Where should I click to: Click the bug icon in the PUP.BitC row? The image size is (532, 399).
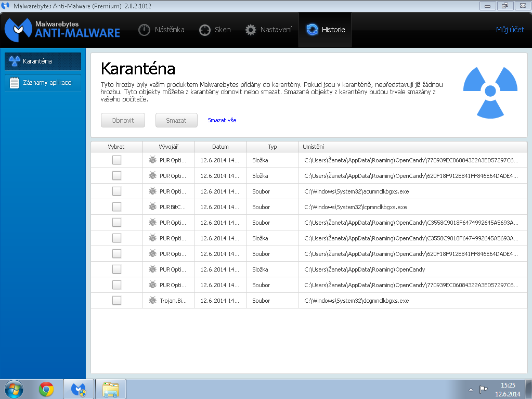click(x=153, y=207)
